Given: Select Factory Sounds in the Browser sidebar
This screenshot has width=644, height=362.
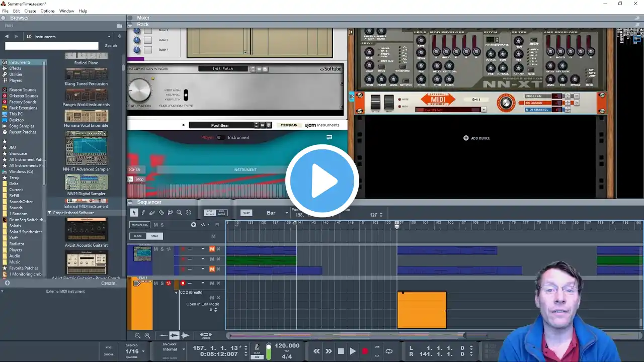Looking at the screenshot, I should [23, 102].
